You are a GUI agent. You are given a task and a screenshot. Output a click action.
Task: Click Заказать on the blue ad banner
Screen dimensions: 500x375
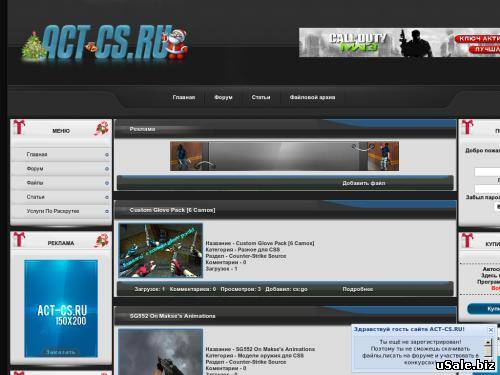(x=60, y=352)
